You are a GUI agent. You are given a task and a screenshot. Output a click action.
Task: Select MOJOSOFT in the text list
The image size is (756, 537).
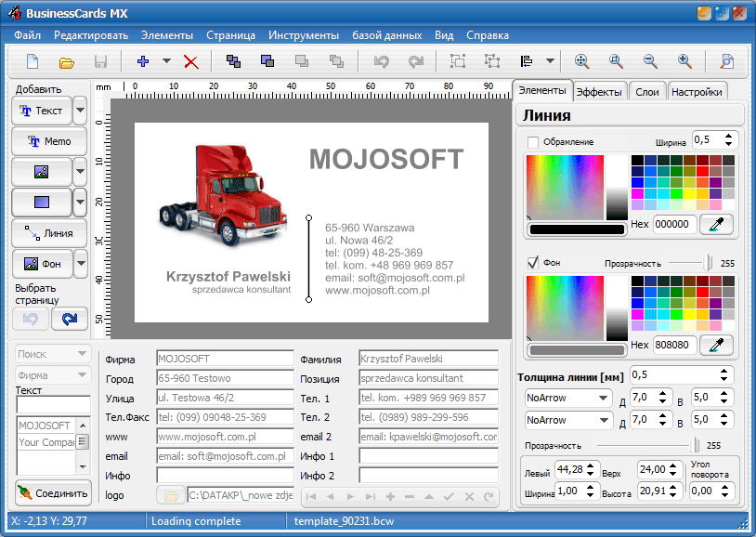(x=45, y=426)
